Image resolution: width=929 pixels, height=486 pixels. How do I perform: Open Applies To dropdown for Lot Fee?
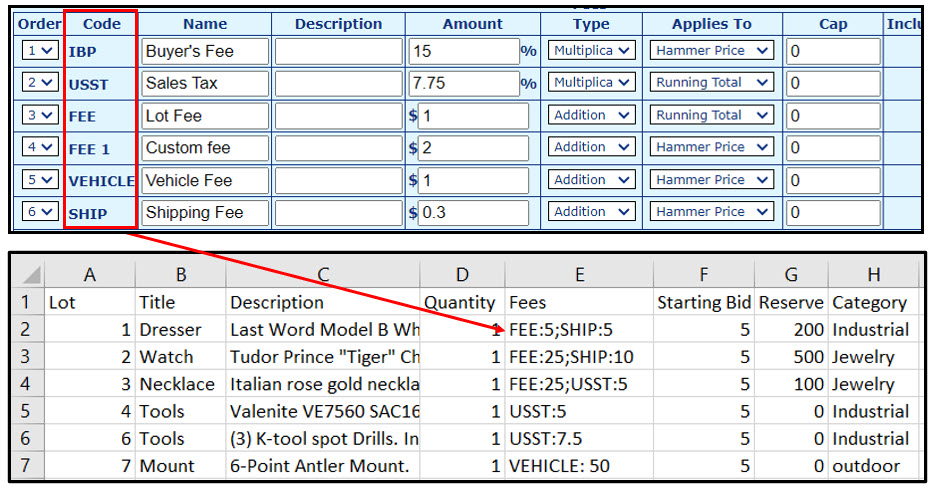pos(712,115)
